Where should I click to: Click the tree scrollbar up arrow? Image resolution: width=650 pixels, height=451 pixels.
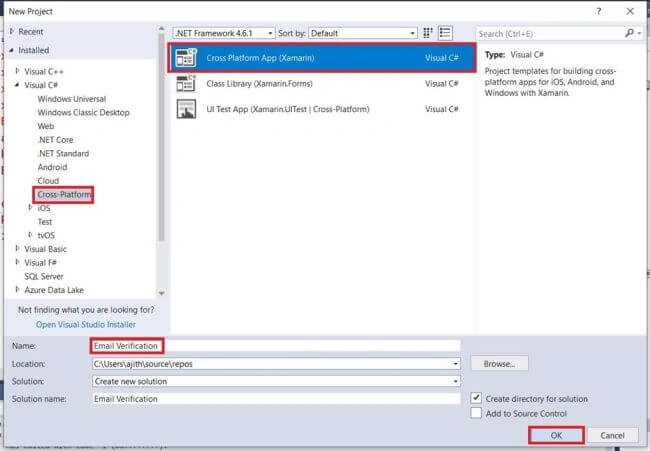click(x=162, y=29)
